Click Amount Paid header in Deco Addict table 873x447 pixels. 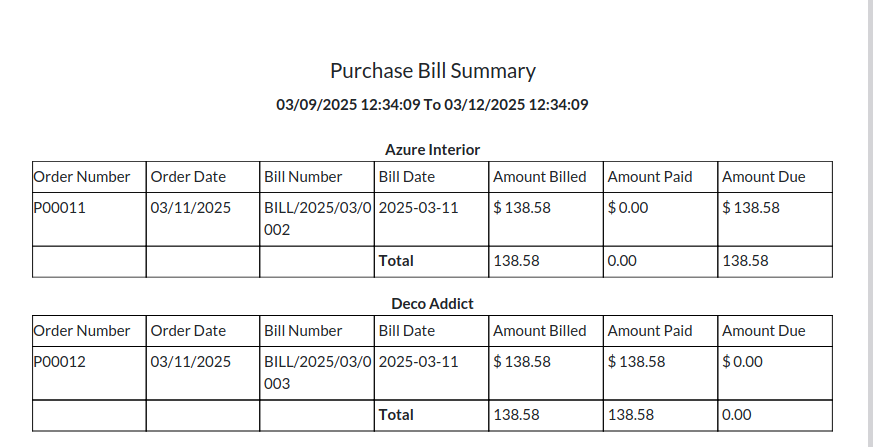650,331
